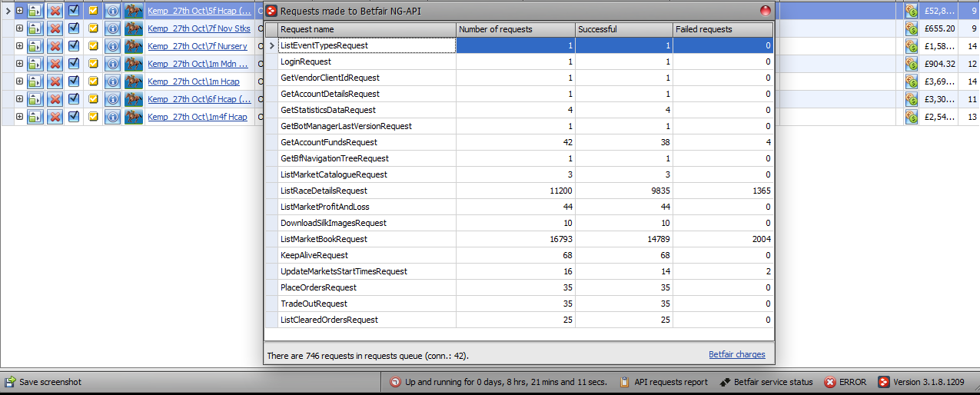Toggle the yellow checkbox on the 1m Hcap row
980x395 pixels.
[93, 81]
